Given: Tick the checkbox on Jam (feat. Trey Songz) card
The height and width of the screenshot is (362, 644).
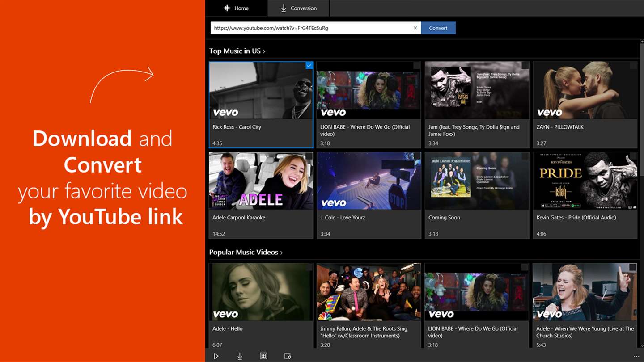Looking at the screenshot, I should 525,66.
